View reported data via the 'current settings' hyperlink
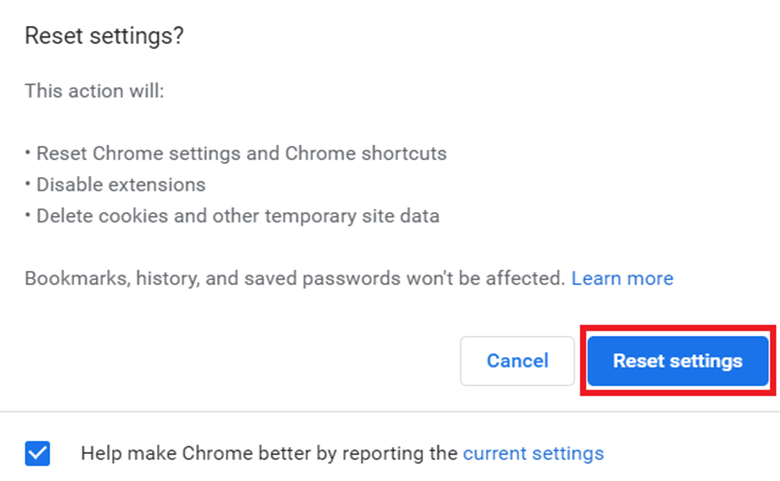 533,453
